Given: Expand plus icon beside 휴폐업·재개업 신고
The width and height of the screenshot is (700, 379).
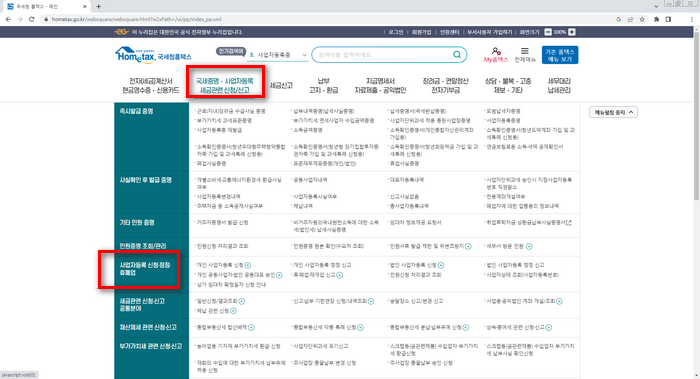Looking at the screenshot, I should pos(340,275).
